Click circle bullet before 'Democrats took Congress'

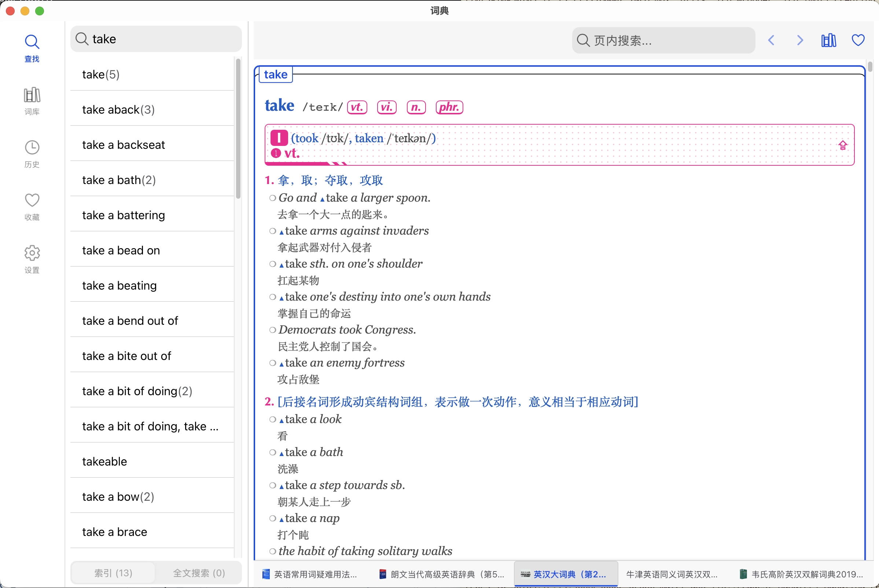[x=273, y=330]
